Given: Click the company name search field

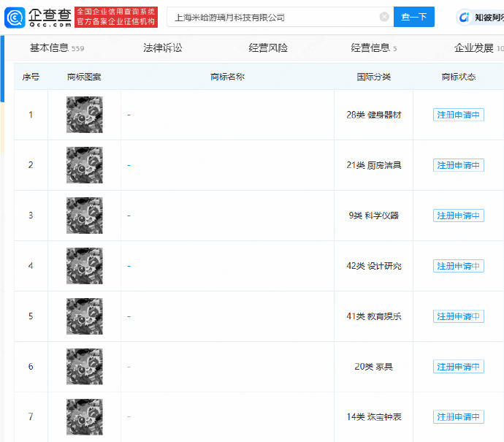Looking at the screenshot, I should (x=274, y=17).
